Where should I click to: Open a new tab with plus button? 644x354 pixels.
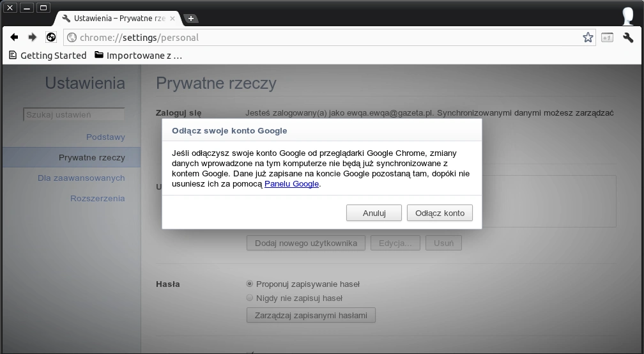(190, 19)
